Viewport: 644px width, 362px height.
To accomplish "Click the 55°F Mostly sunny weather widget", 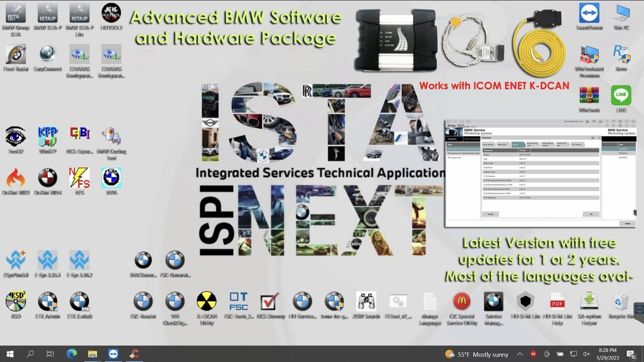I will tap(477, 354).
